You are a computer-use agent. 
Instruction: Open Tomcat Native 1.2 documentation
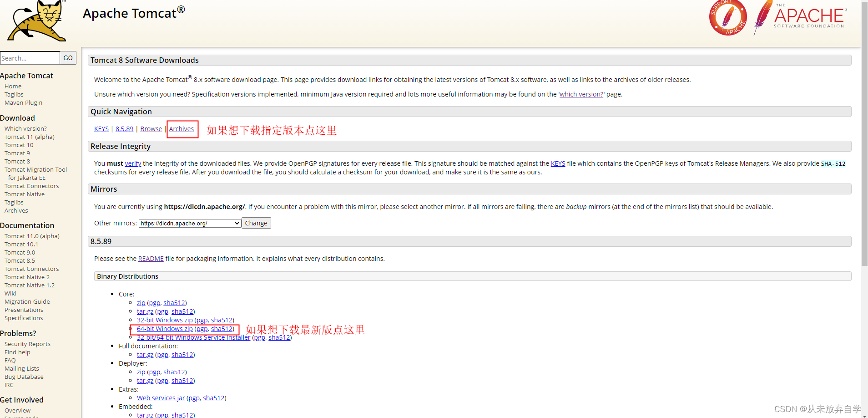(x=30, y=285)
